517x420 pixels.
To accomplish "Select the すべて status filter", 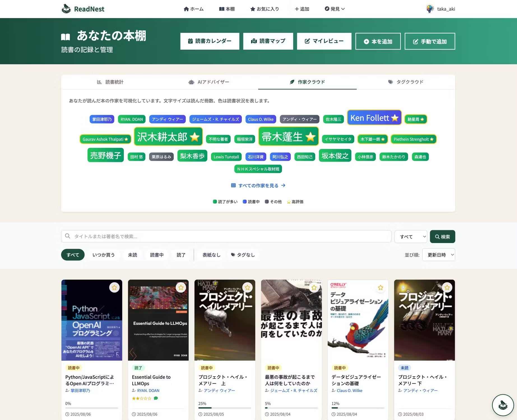I will pos(73,255).
